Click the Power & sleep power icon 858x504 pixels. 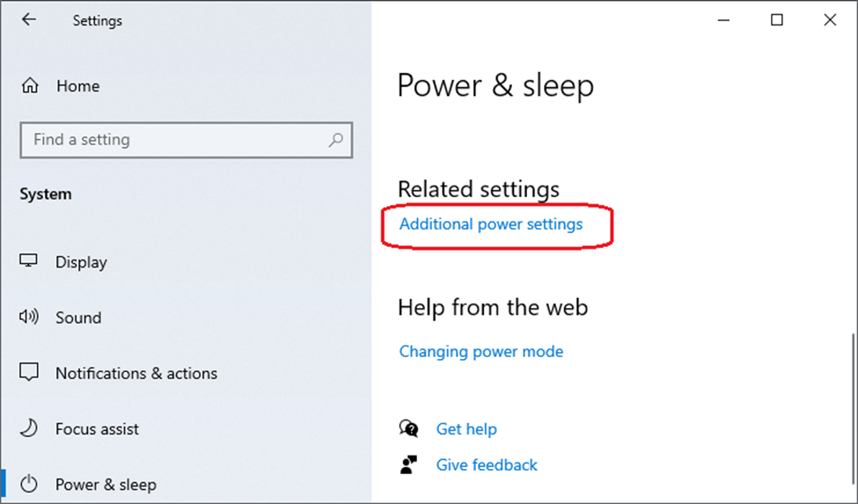pos(28,484)
